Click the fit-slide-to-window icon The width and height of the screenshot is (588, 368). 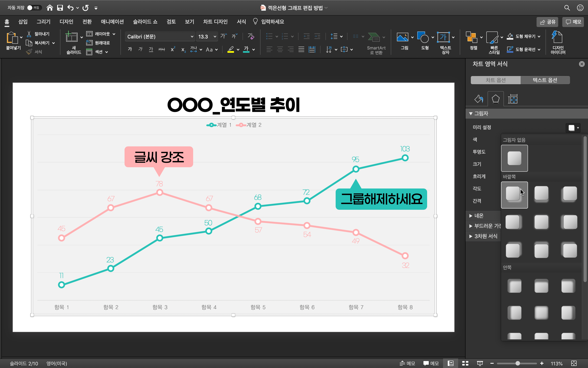(x=574, y=363)
